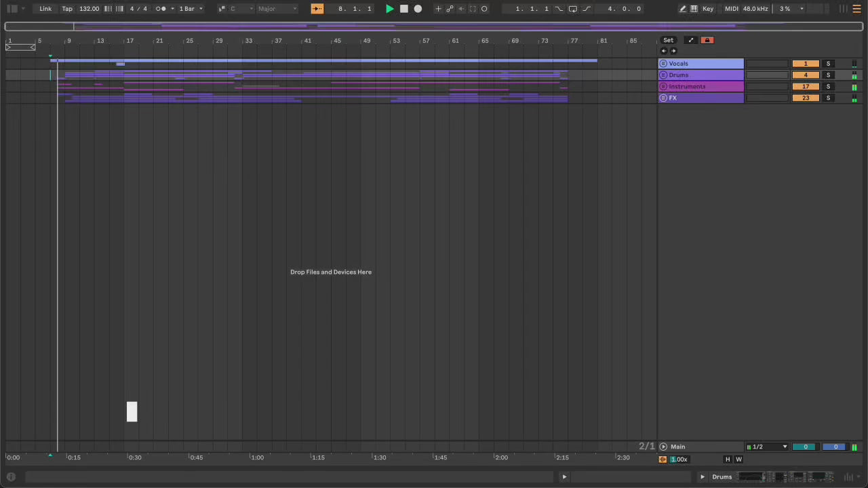Click the Tap tempo button
The image size is (868, 488).
point(67,9)
